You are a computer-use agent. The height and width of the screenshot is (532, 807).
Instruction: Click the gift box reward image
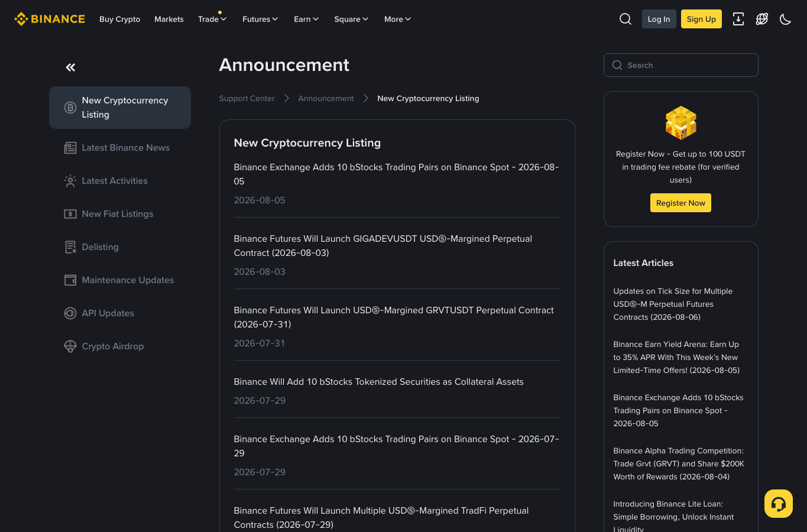click(x=681, y=123)
